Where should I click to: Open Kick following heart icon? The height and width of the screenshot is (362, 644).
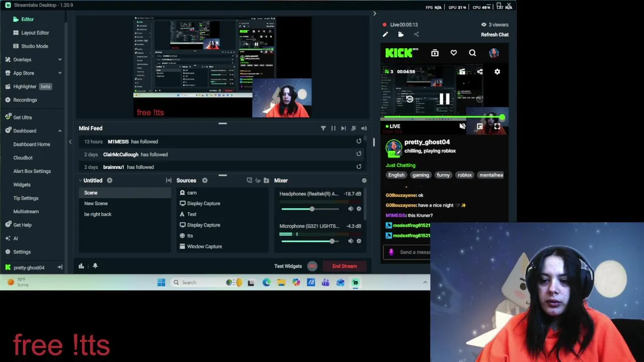tap(454, 53)
